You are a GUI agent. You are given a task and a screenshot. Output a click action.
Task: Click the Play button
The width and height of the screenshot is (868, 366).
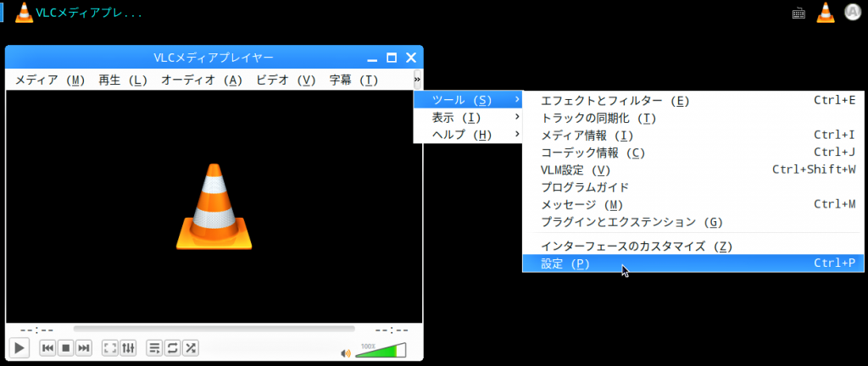[x=19, y=347]
